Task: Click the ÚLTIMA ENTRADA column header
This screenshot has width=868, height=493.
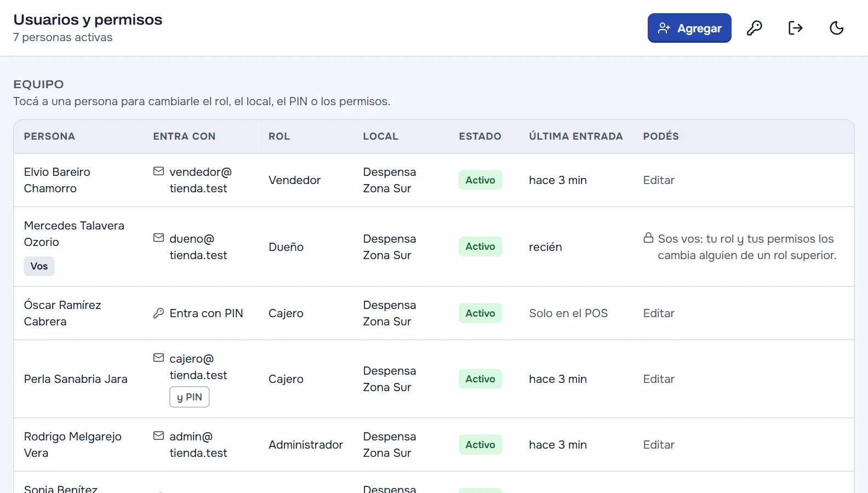Action: [x=576, y=136]
